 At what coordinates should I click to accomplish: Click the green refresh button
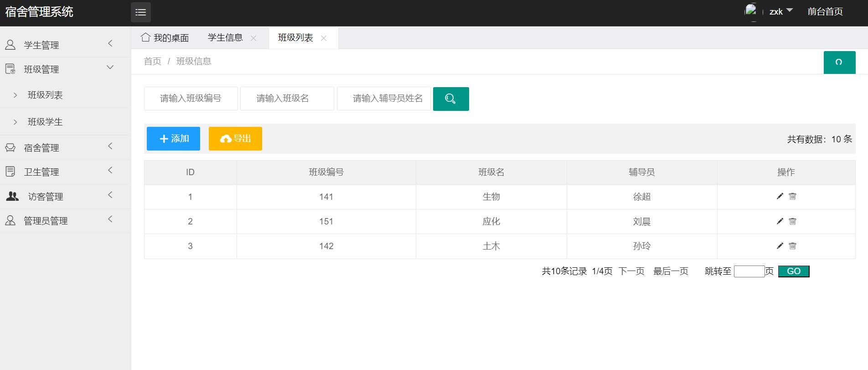click(x=839, y=63)
